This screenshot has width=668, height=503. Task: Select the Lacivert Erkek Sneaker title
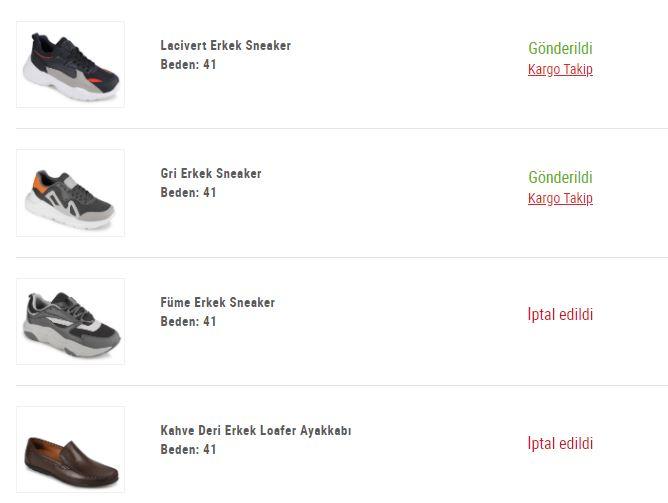(x=226, y=46)
